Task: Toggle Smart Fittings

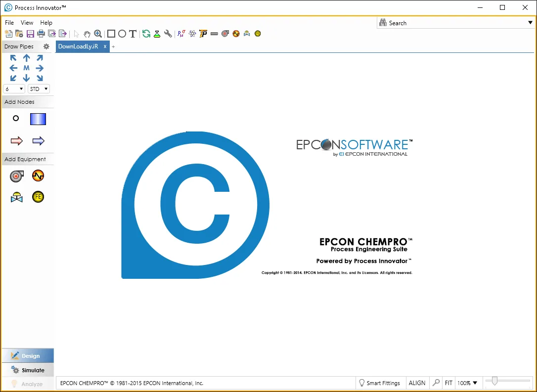Action: 379,383
